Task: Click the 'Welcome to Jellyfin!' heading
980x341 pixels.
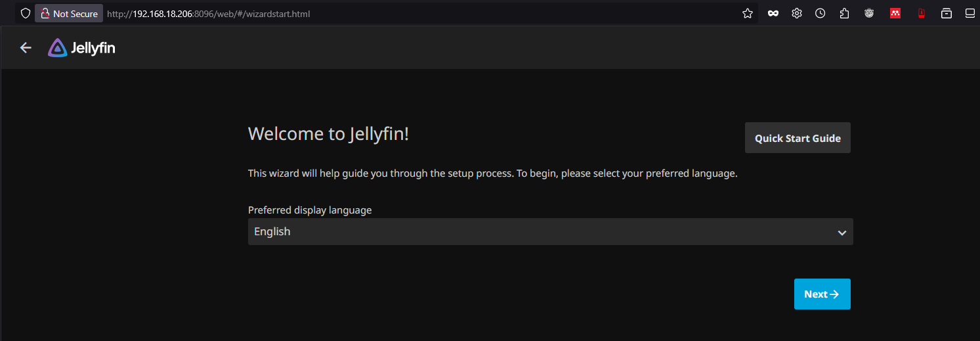Action: click(x=328, y=134)
